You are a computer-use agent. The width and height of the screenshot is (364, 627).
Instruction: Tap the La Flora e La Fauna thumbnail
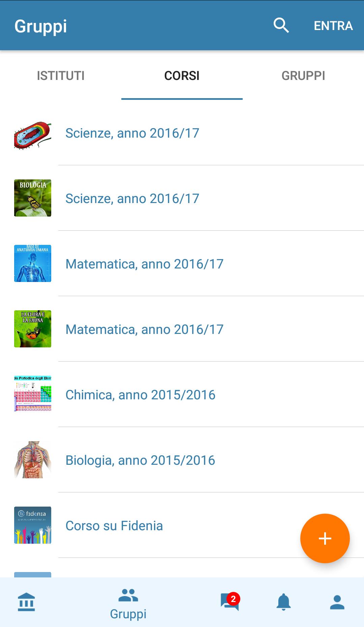coord(33,329)
